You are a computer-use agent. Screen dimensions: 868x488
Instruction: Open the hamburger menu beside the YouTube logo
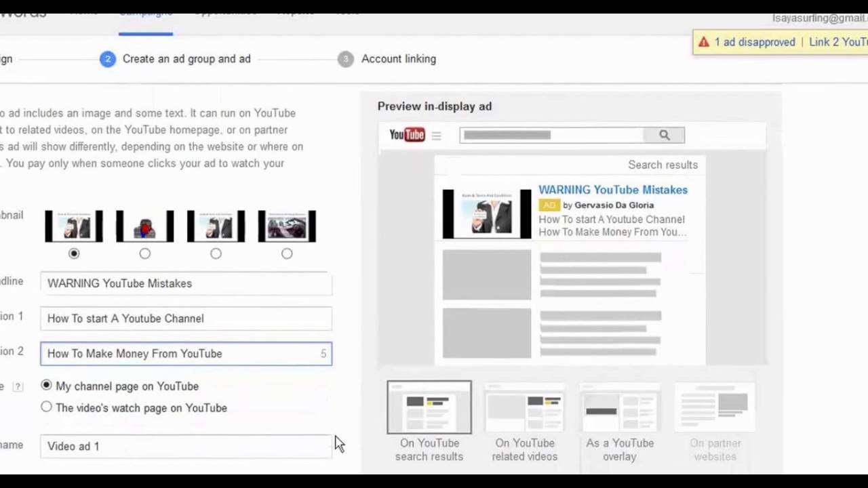coord(436,136)
